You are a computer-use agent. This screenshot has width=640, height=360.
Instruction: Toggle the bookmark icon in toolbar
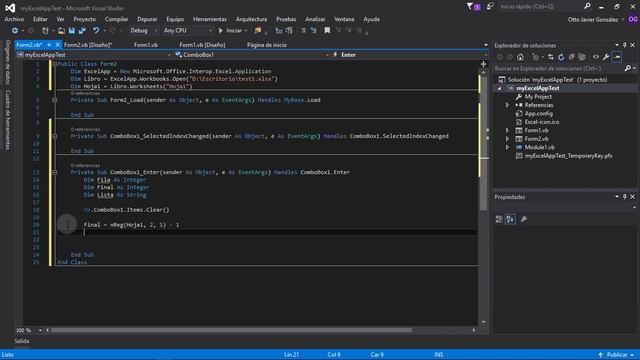pos(327,31)
